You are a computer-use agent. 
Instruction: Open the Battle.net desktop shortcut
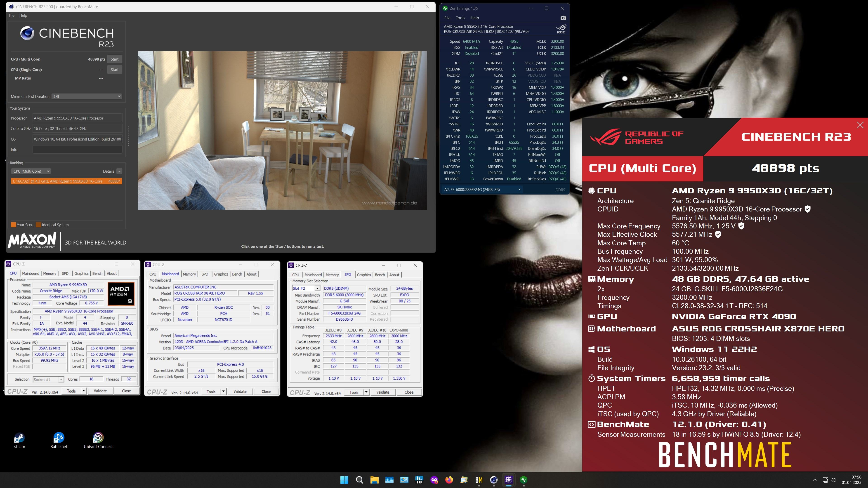pyautogui.click(x=59, y=438)
